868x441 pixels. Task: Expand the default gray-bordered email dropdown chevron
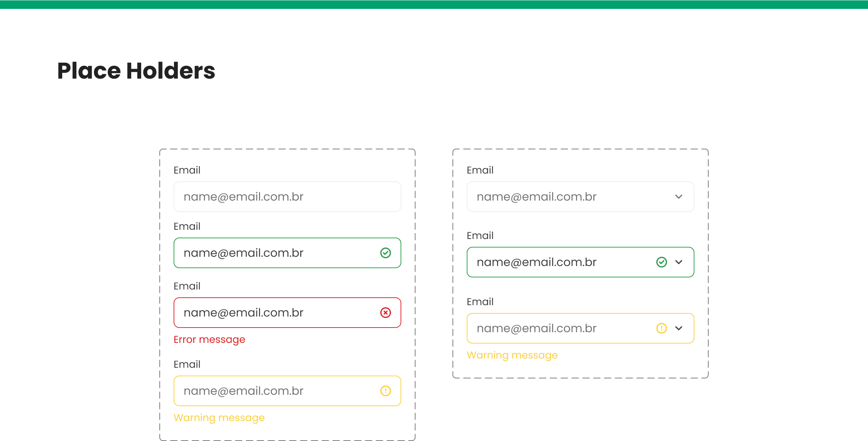coord(678,197)
